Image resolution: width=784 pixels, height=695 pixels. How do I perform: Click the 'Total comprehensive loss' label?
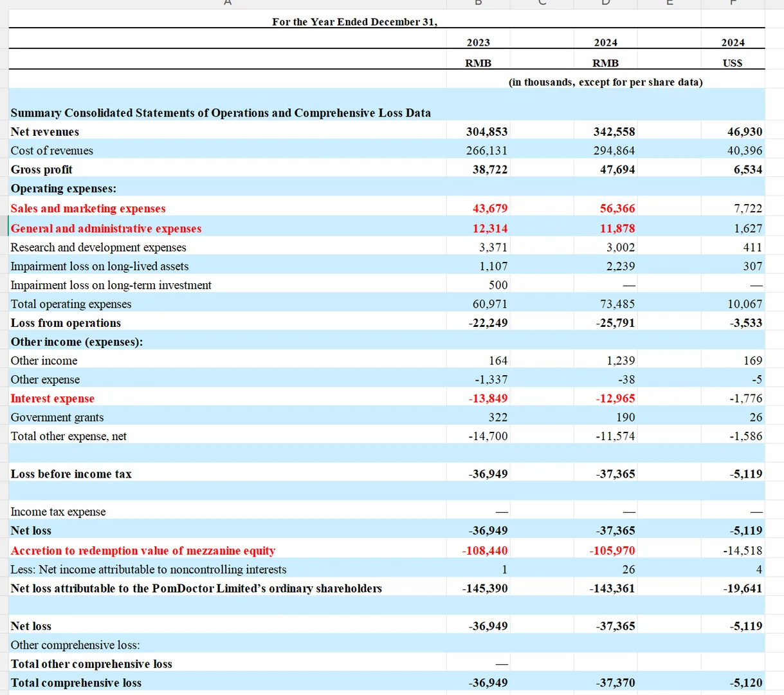[76, 683]
